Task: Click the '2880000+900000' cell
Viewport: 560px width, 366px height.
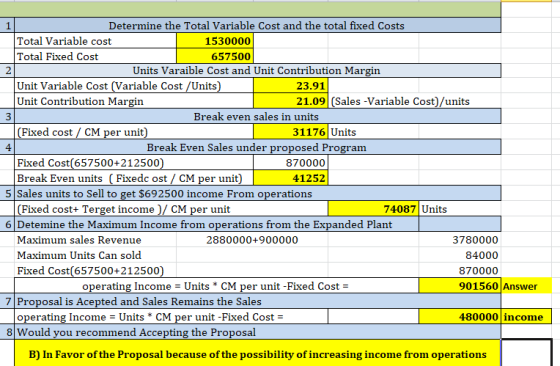Action: pos(252,240)
